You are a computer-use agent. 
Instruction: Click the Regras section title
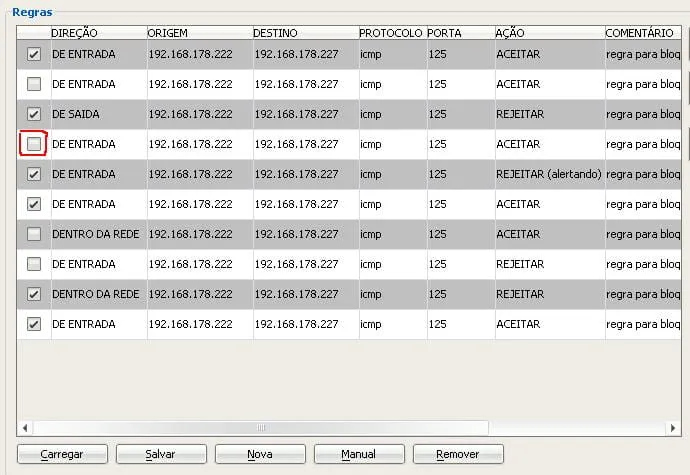click(x=32, y=12)
